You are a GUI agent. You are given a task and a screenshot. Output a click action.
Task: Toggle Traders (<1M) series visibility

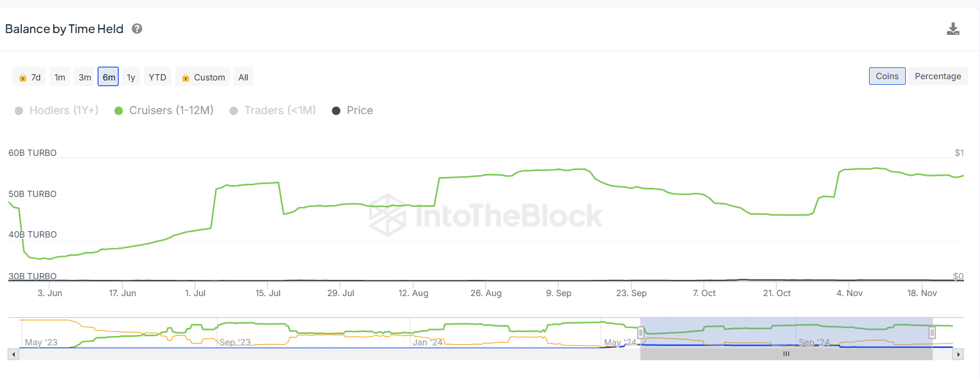(x=272, y=110)
